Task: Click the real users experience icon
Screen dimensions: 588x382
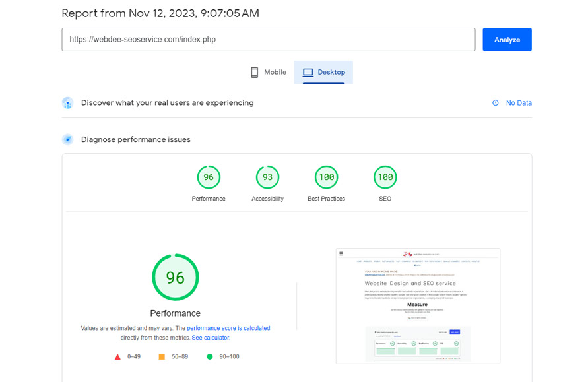Action: [x=67, y=103]
